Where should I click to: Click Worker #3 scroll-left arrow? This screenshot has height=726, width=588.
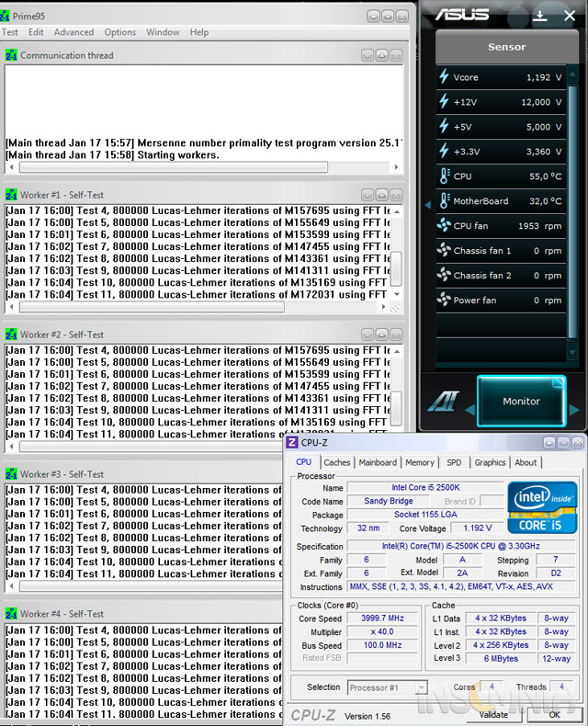(x=11, y=586)
